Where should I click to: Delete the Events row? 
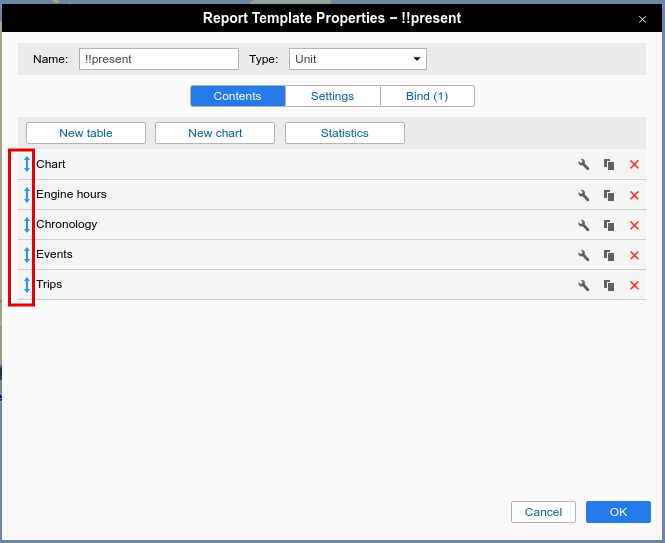point(634,255)
